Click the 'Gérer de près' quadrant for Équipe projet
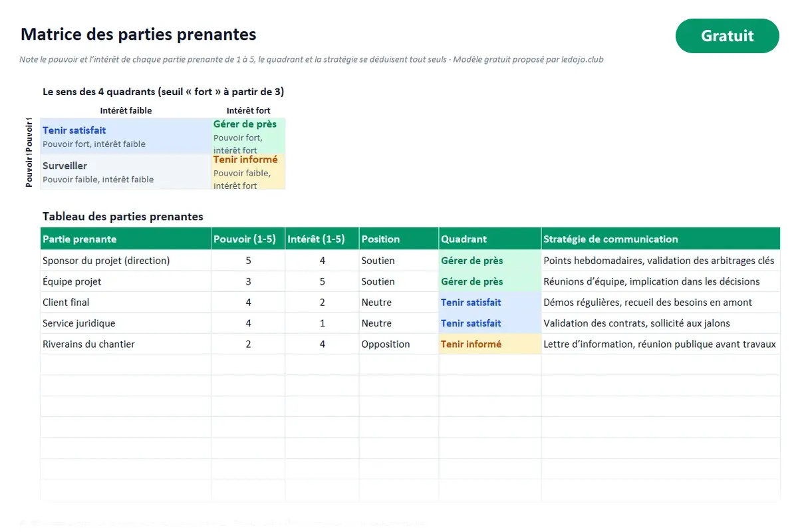 pos(490,281)
